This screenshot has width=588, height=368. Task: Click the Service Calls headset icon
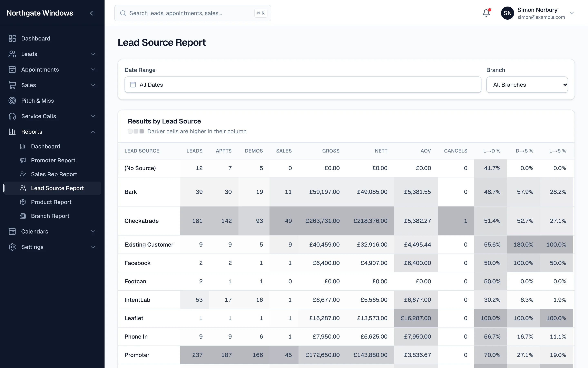(x=12, y=116)
